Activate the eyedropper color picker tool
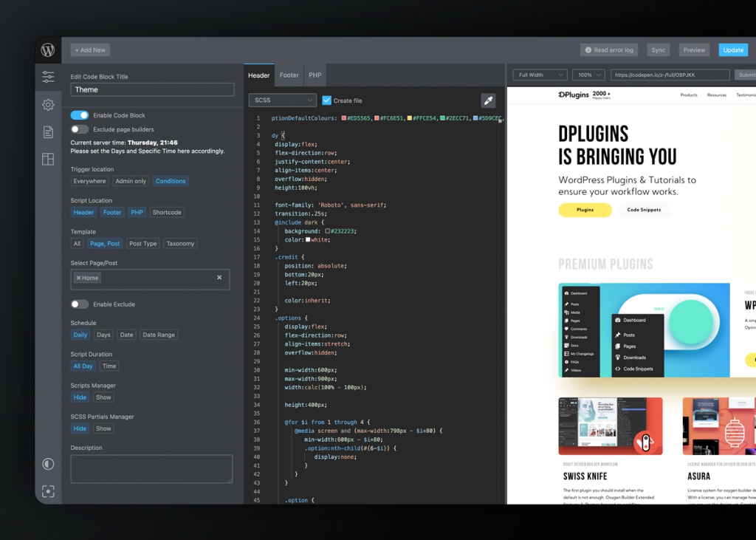756x540 pixels. tap(488, 100)
